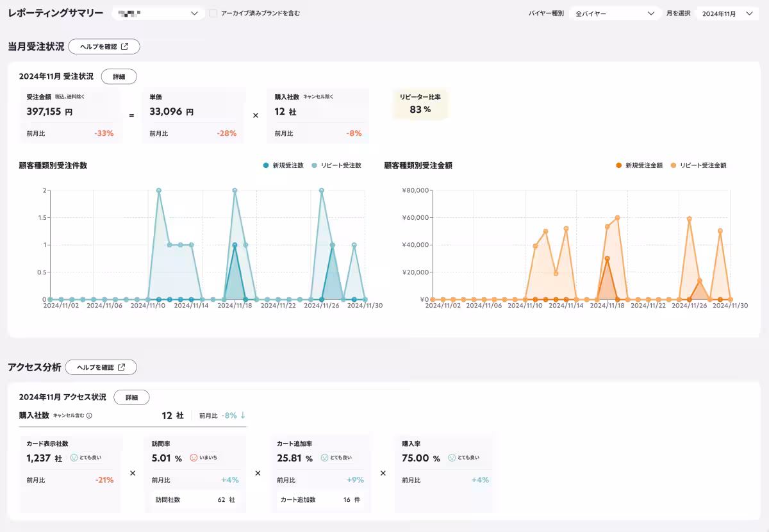This screenshot has width=769, height=532.
Task: Expand the バイヤー種別 全バイヤー dropdown
Action: coord(615,13)
